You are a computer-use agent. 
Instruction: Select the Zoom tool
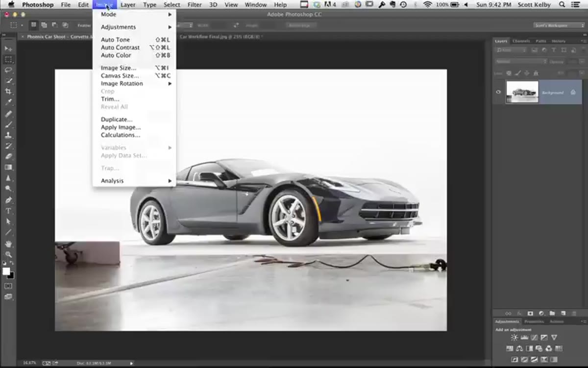tap(8, 255)
